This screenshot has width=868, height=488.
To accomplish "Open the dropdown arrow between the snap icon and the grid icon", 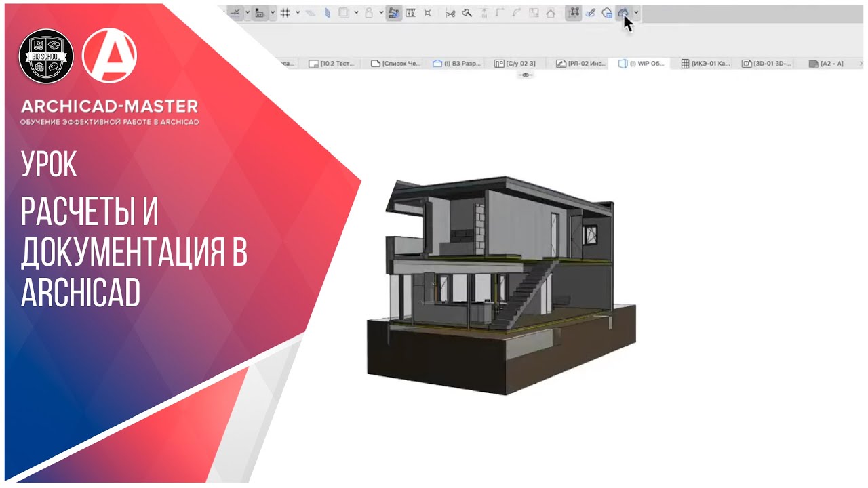I will click(x=273, y=13).
